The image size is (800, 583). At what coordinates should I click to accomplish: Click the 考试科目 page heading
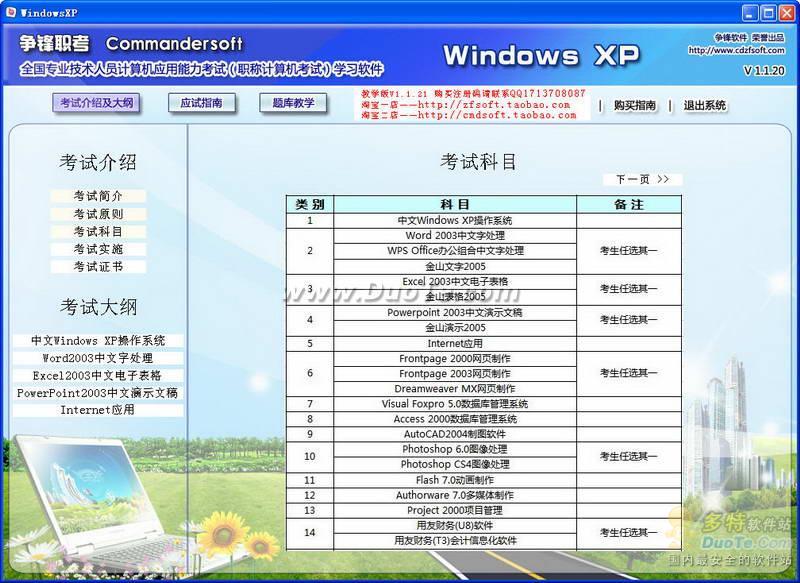[x=479, y=162]
